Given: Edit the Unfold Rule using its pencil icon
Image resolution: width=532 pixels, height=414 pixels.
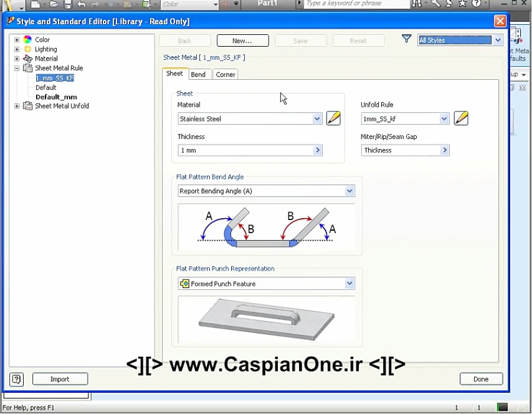Looking at the screenshot, I should [461, 118].
